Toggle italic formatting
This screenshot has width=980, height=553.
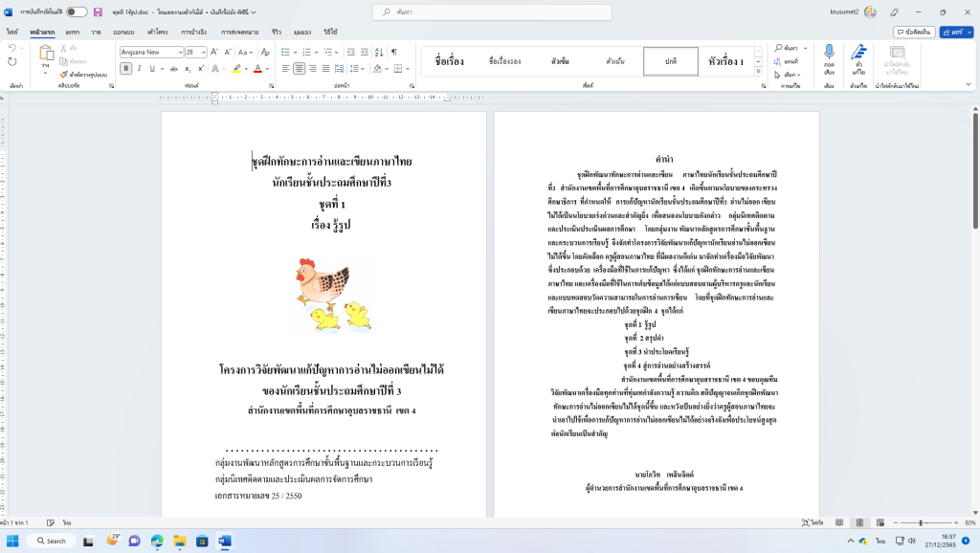(x=139, y=69)
